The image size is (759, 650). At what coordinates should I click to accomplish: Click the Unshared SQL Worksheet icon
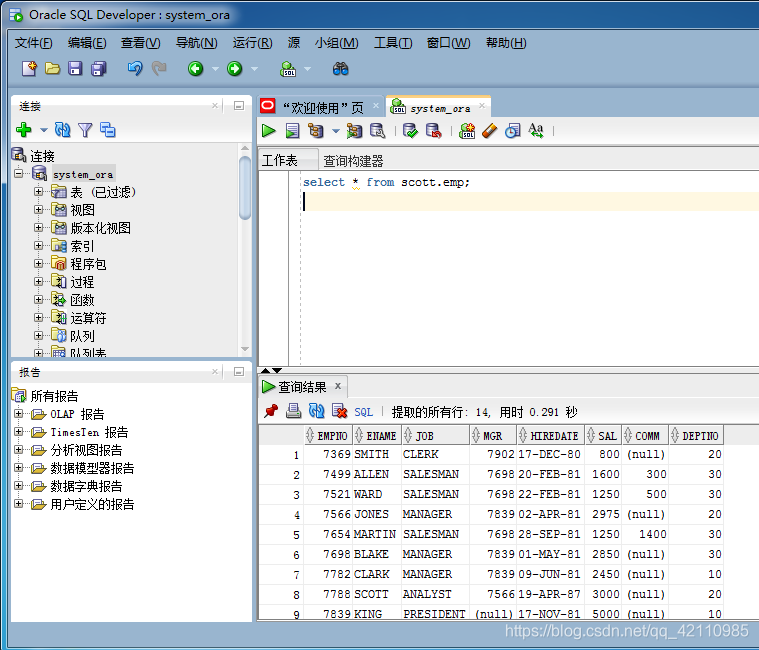(467, 131)
